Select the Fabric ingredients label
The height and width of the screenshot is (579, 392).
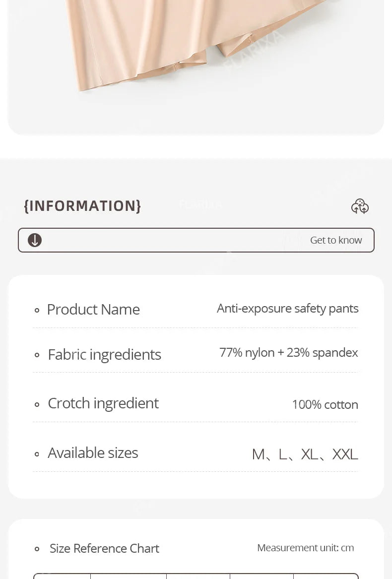[105, 354]
